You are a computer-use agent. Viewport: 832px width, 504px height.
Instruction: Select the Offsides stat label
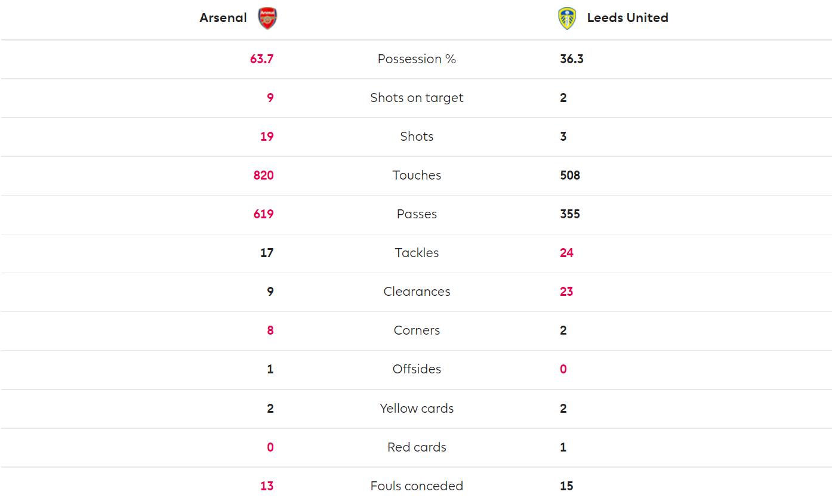(x=417, y=369)
